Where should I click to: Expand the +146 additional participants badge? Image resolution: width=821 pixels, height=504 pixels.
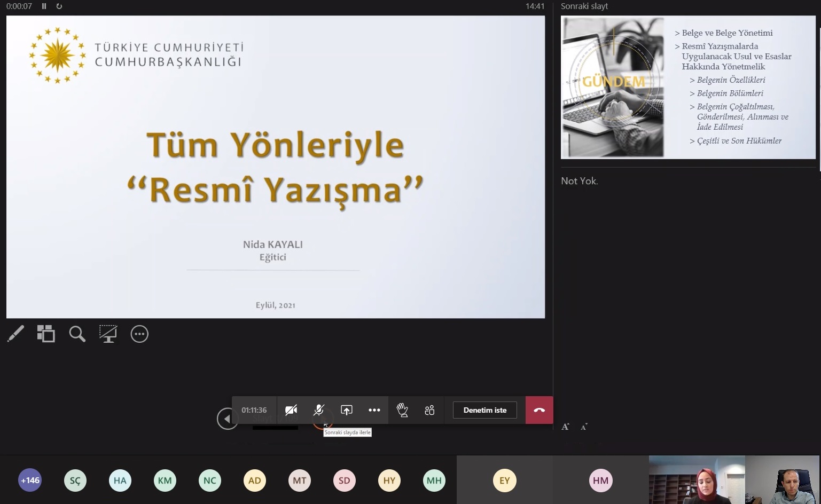(30, 481)
